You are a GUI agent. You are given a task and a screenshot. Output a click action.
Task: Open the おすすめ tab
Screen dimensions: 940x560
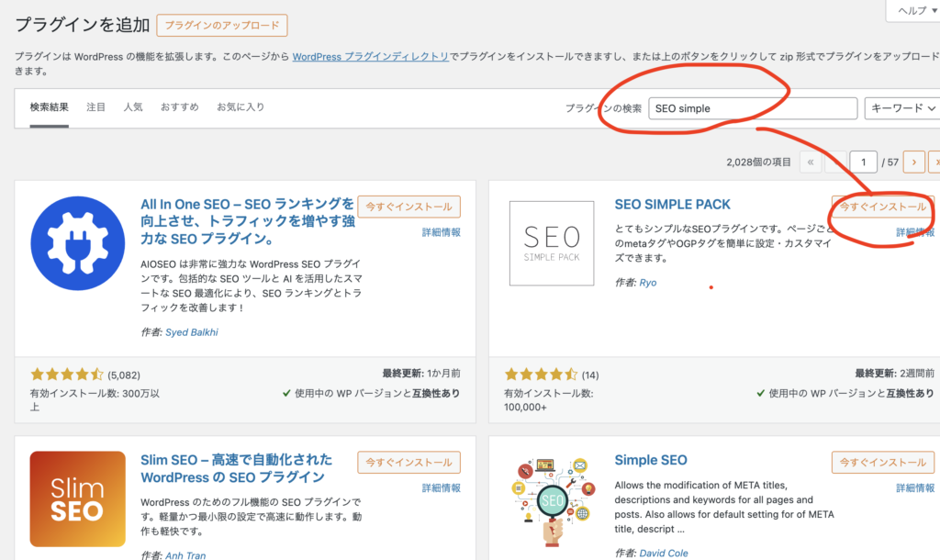click(x=179, y=107)
